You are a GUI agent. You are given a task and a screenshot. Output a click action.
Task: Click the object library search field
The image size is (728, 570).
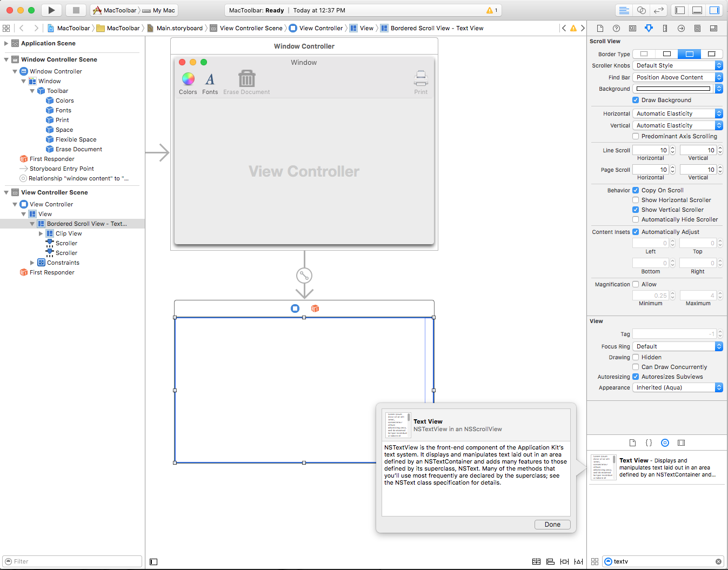click(x=663, y=561)
